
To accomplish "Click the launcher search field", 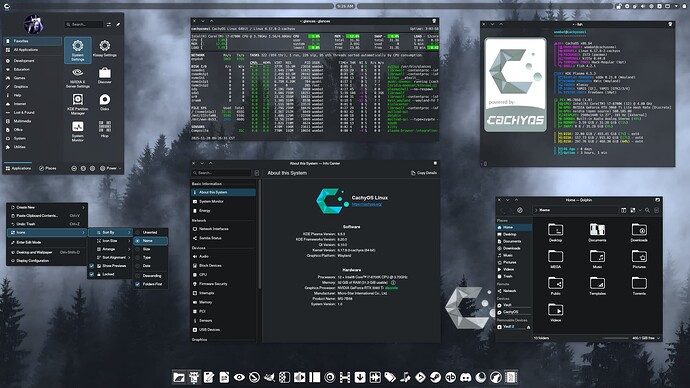I will [84, 24].
